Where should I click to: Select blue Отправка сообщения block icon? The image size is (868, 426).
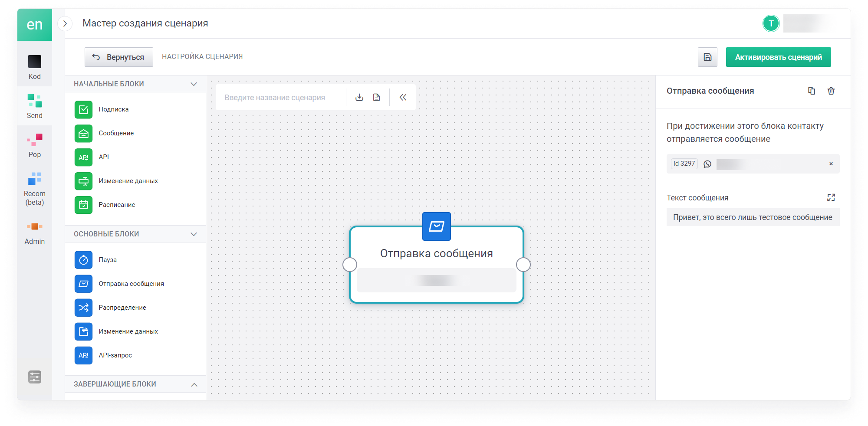click(83, 284)
